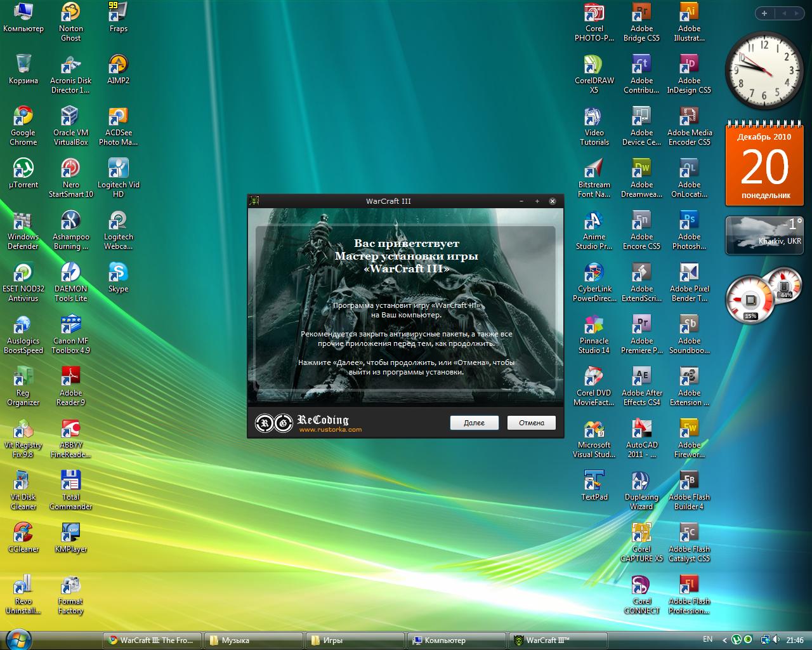
Task: Open the EN language indicator in tray
Action: (707, 640)
